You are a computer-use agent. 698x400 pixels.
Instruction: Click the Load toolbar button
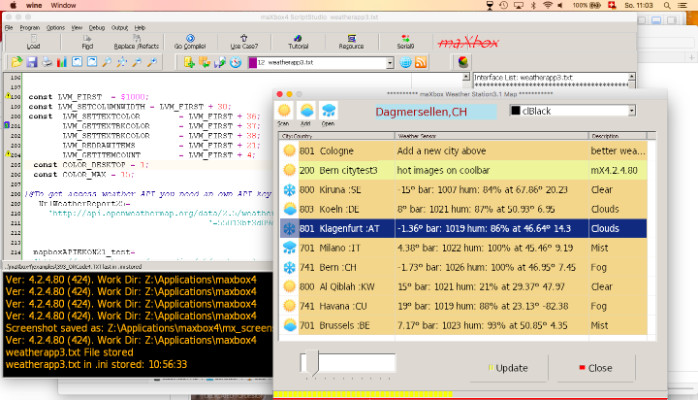coord(33,42)
